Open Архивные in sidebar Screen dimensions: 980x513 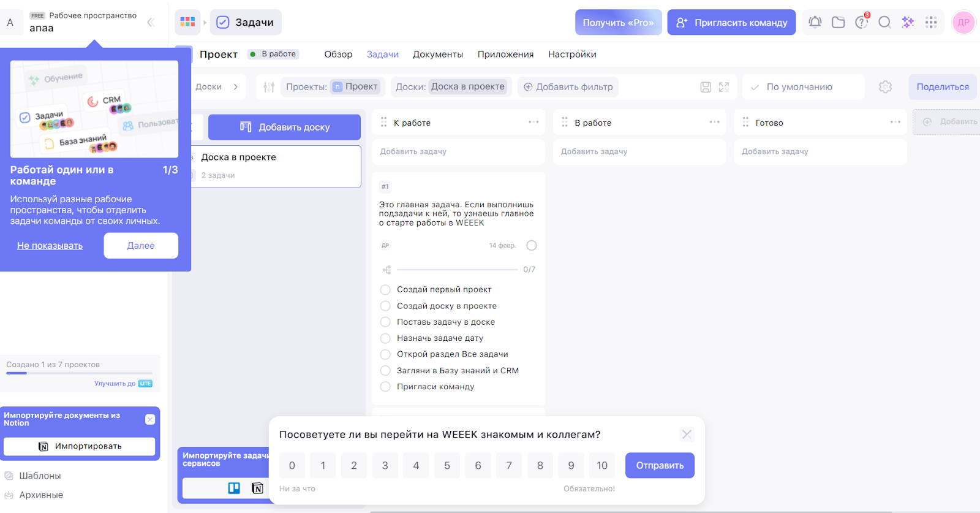point(41,495)
